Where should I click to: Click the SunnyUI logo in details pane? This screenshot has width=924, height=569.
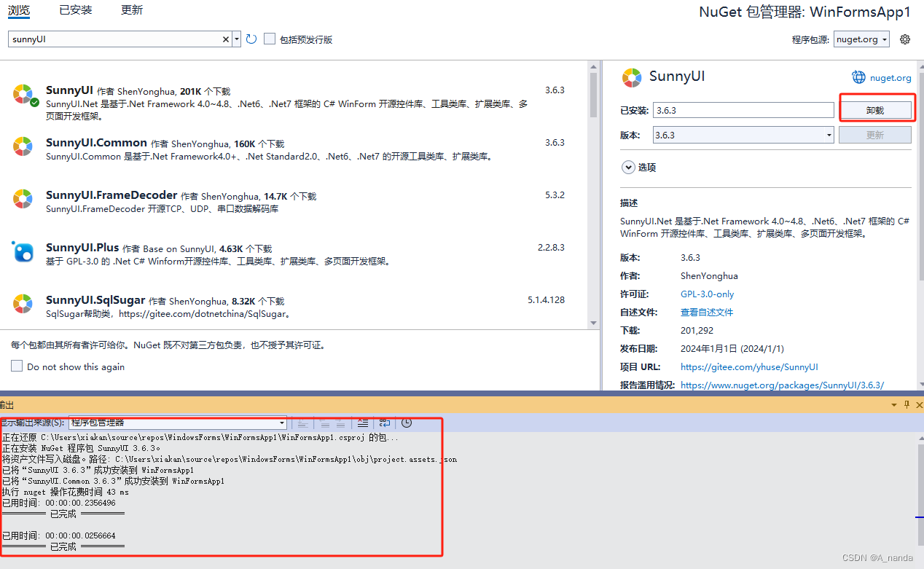point(631,77)
